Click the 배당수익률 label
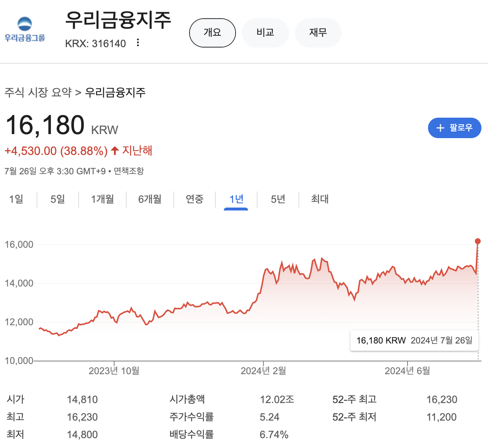The height and width of the screenshot is (448, 488). click(191, 434)
